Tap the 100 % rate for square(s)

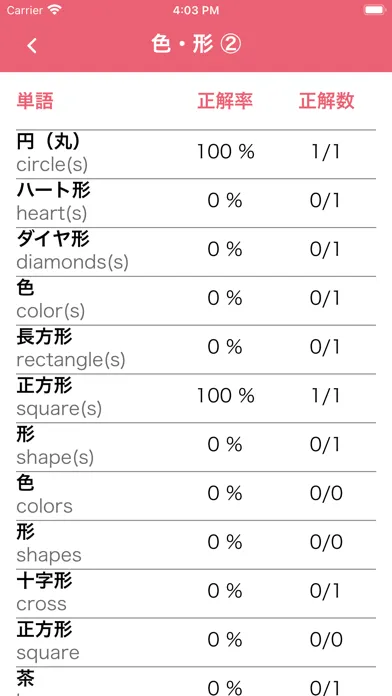point(226,395)
